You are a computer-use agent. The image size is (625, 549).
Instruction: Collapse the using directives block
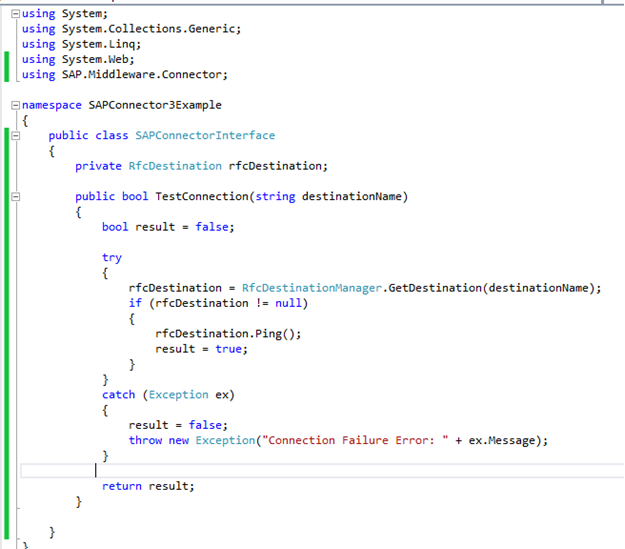pyautogui.click(x=15, y=14)
